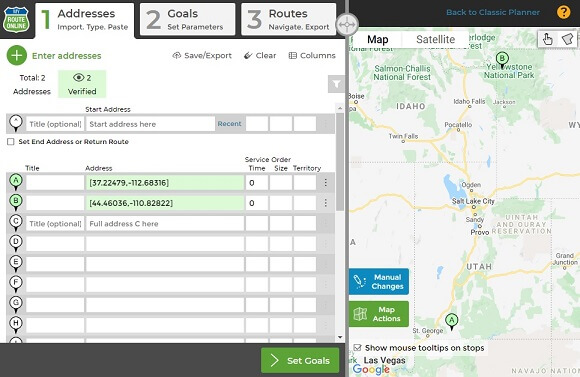Click the Start address here field
The width and height of the screenshot is (580, 377).
[150, 124]
